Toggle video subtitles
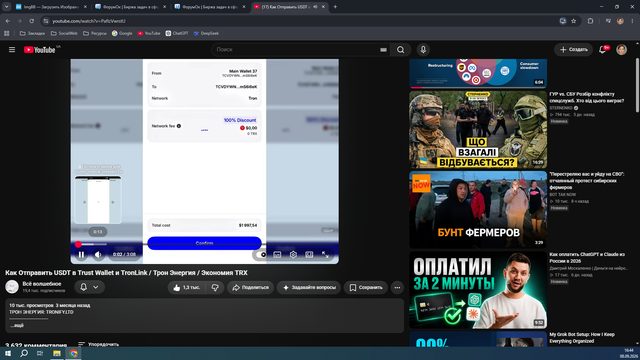 pyautogui.click(x=277, y=254)
